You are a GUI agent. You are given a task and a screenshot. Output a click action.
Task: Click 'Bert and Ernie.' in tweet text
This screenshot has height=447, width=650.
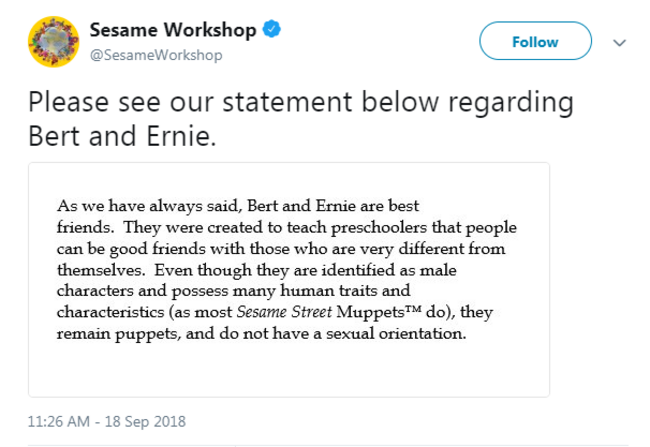(x=122, y=136)
